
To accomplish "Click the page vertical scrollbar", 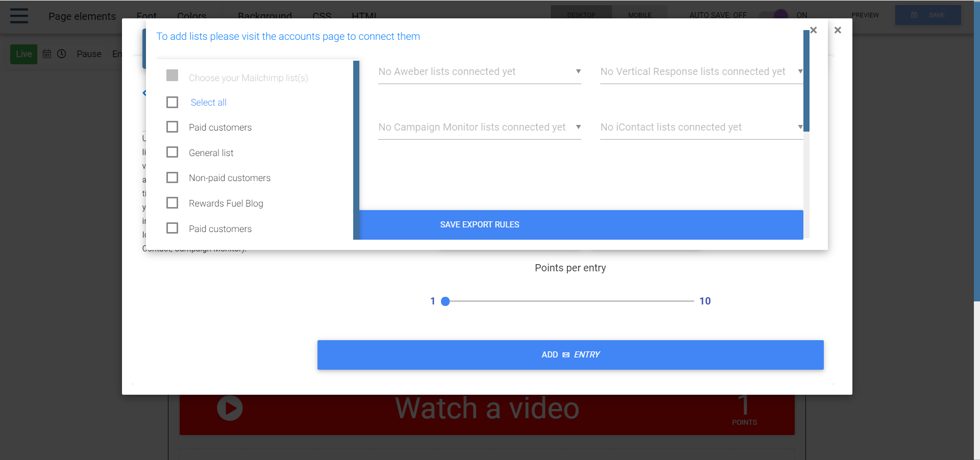I will [x=977, y=151].
